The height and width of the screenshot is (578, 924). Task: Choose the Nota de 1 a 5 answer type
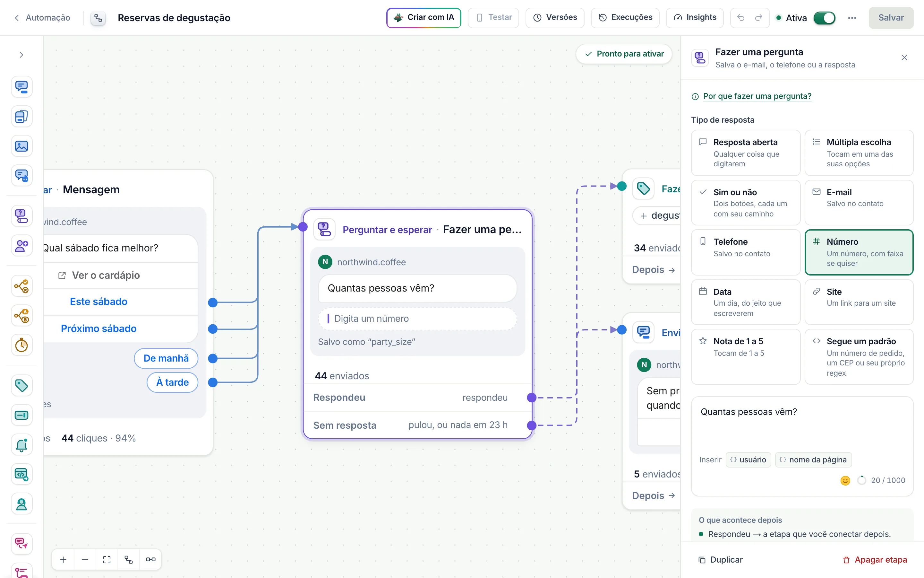(745, 357)
